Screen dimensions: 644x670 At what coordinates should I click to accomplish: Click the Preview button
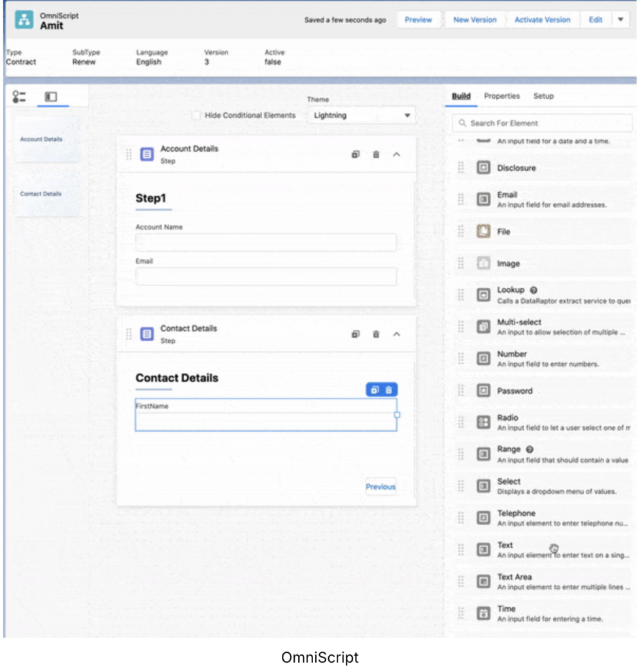coord(418,20)
